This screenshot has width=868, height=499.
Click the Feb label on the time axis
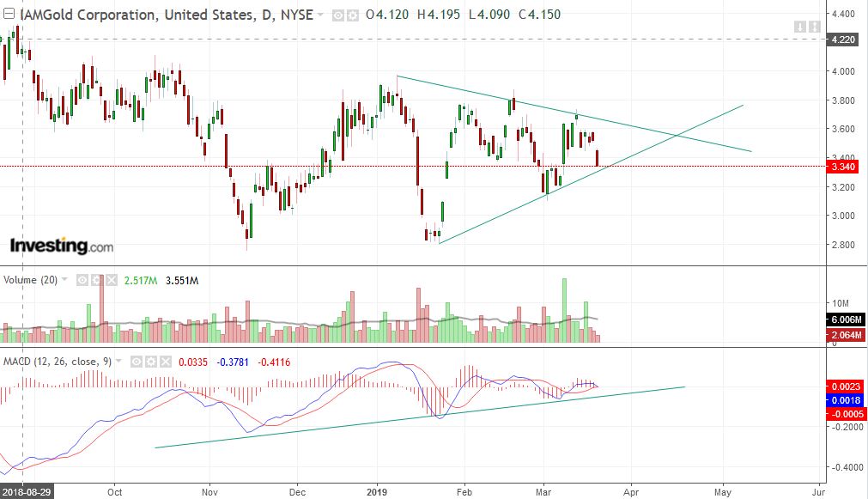tap(464, 492)
